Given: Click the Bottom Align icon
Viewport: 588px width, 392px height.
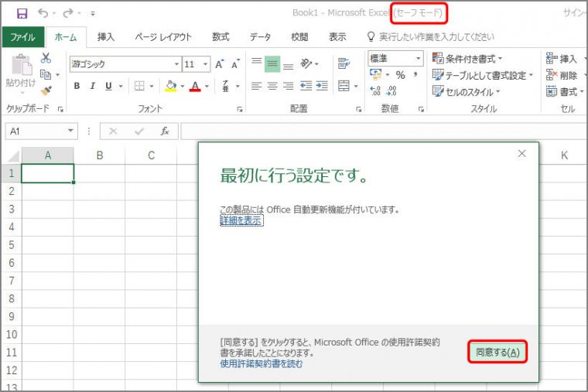Looking at the screenshot, I should 289,66.
